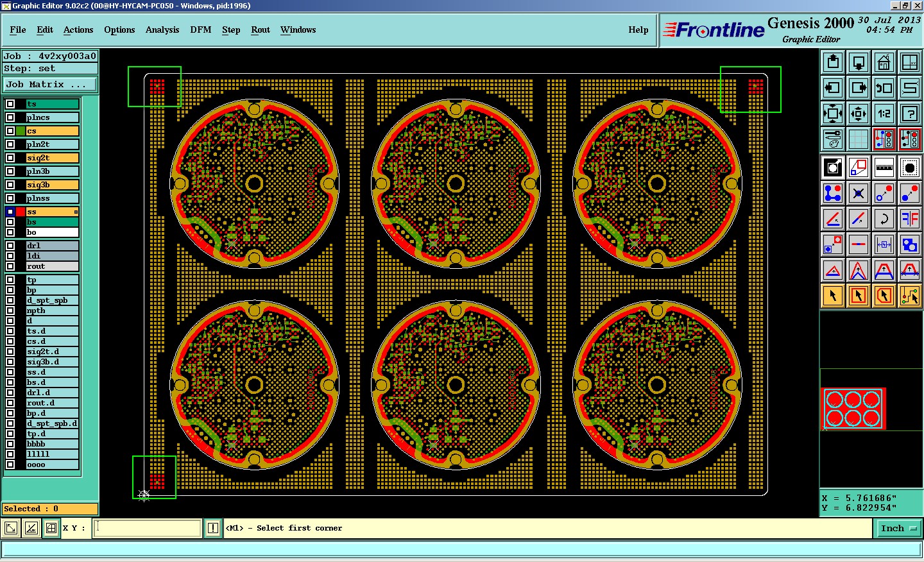Select the bo layer name
Image resolution: width=924 pixels, height=562 pixels.
pos(53,232)
